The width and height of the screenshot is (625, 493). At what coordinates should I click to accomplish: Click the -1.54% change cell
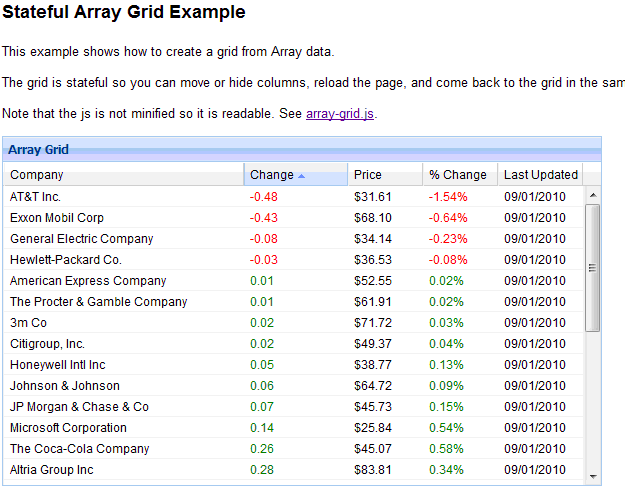click(448, 196)
